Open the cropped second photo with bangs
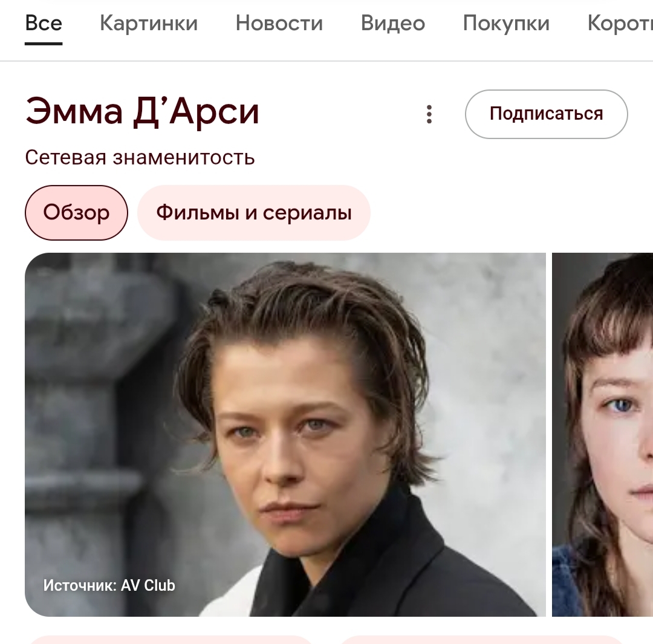This screenshot has width=653, height=644. [603, 434]
